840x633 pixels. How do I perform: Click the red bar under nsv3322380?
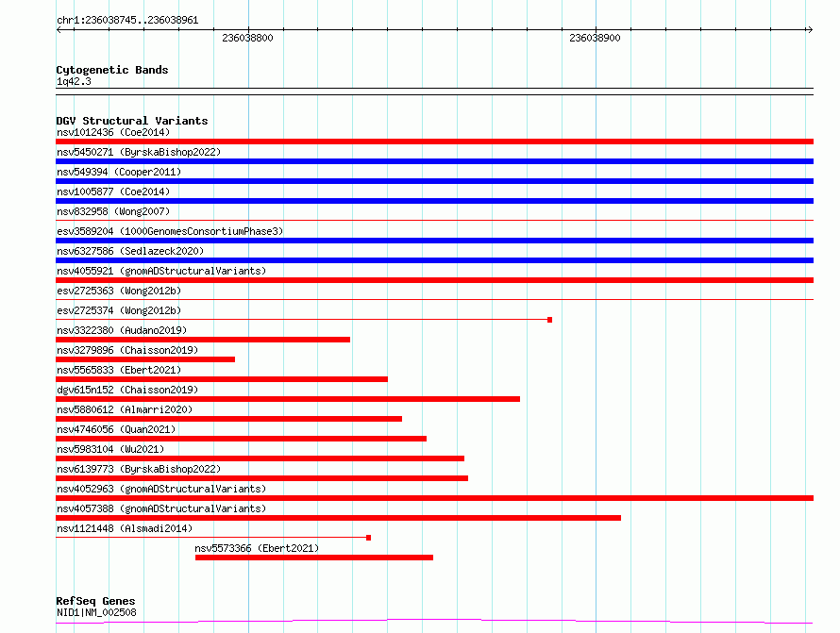pyautogui.click(x=203, y=340)
